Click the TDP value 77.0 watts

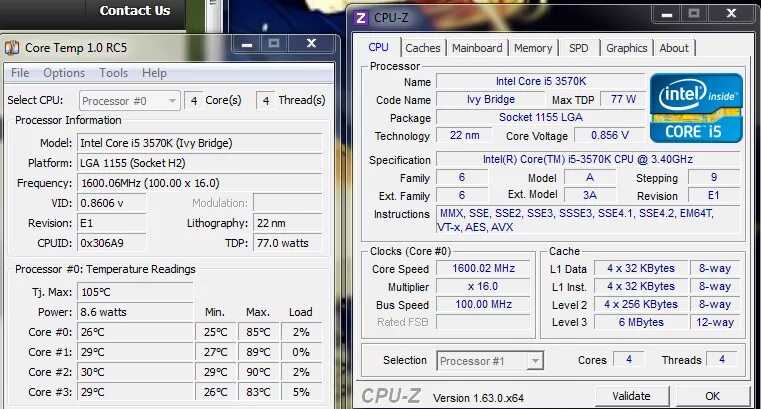click(288, 243)
